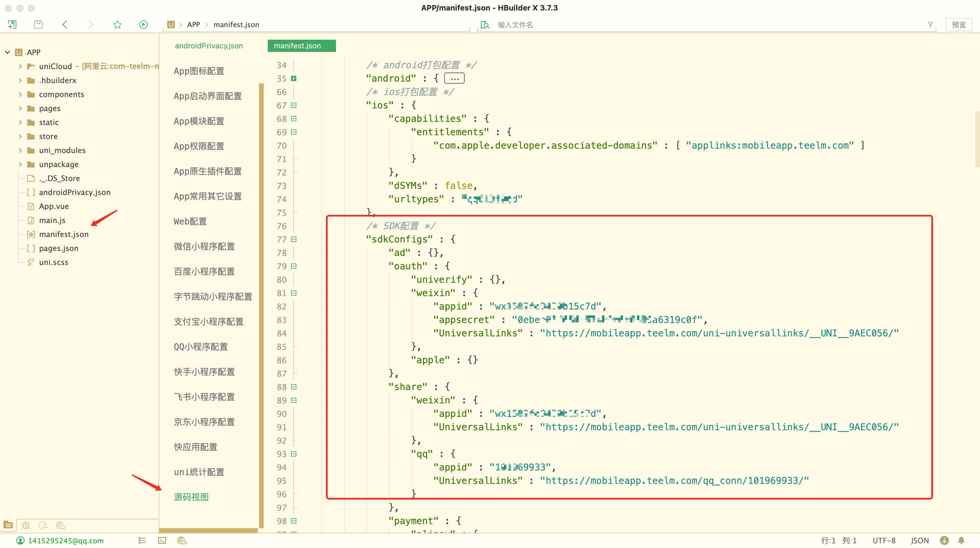The height and width of the screenshot is (548, 980).
Task: Click the bookmark star icon
Action: click(x=117, y=25)
